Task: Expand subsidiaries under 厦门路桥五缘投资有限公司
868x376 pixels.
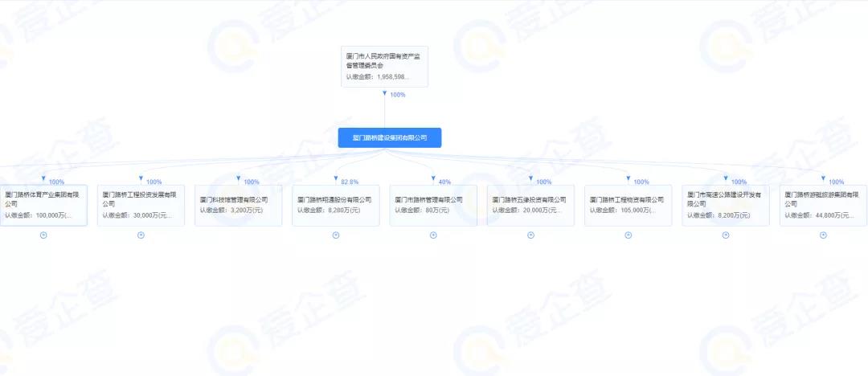Action: pos(530,235)
